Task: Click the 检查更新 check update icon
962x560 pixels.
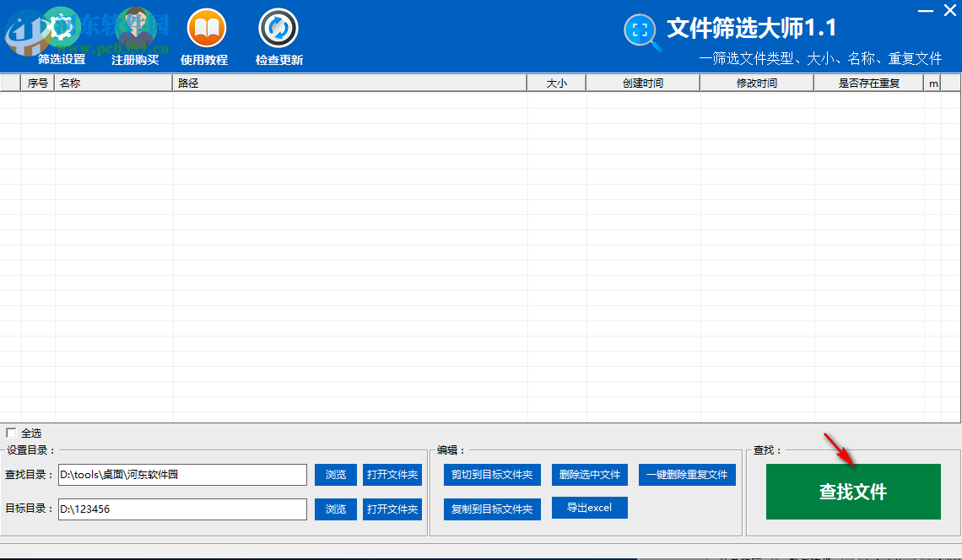Action: 278,29
